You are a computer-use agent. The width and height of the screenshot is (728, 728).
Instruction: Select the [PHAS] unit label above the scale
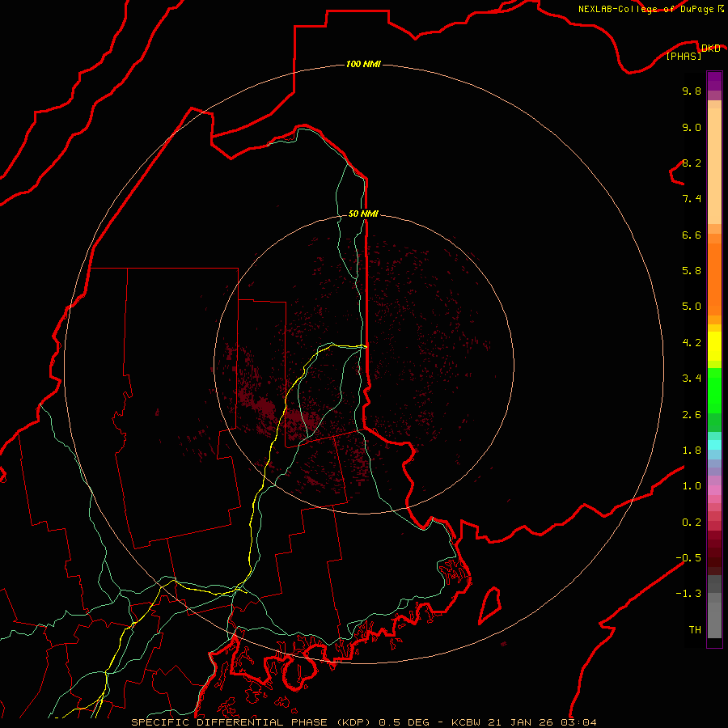pos(684,56)
